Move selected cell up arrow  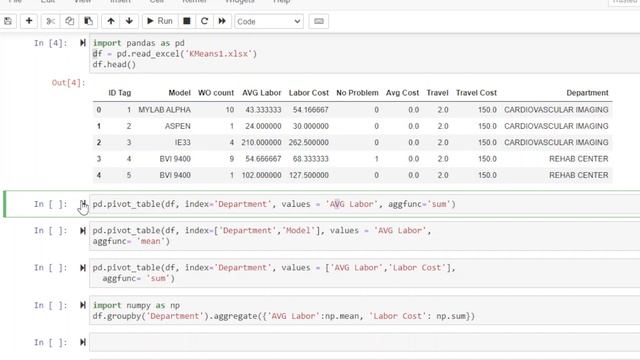111,21
